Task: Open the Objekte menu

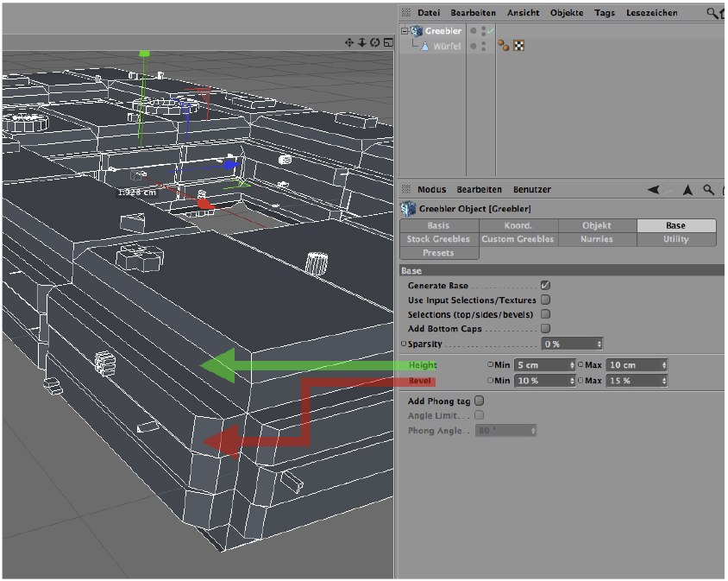Action: (567, 13)
